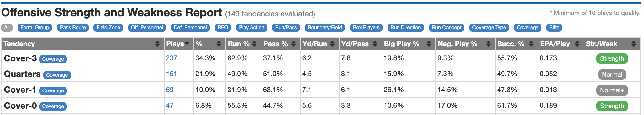
Task: Open the 151 plays link for Quarters
Action: pos(172,74)
